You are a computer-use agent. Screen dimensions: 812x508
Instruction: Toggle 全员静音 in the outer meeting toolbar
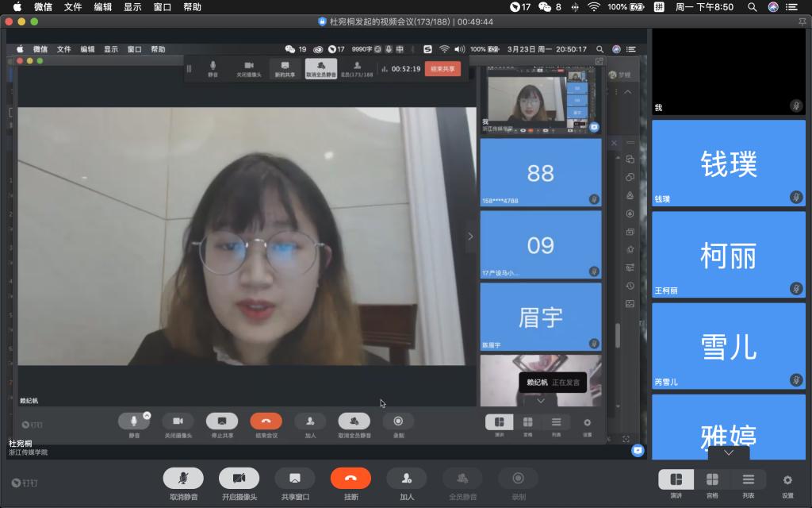click(x=462, y=478)
